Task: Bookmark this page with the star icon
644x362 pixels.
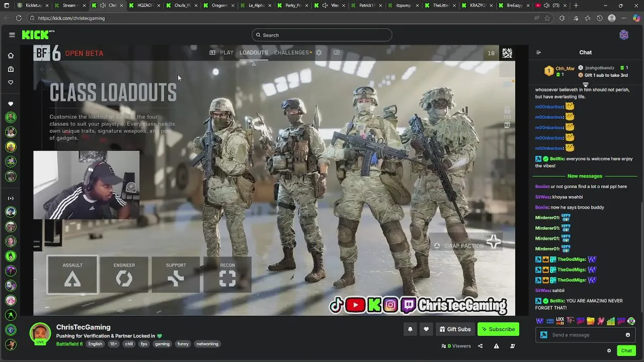Action: point(547,18)
